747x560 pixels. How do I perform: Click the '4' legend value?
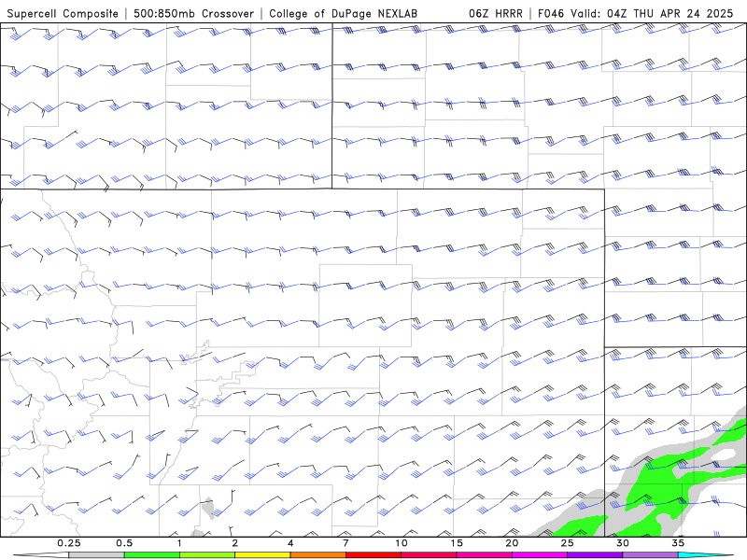click(x=290, y=543)
